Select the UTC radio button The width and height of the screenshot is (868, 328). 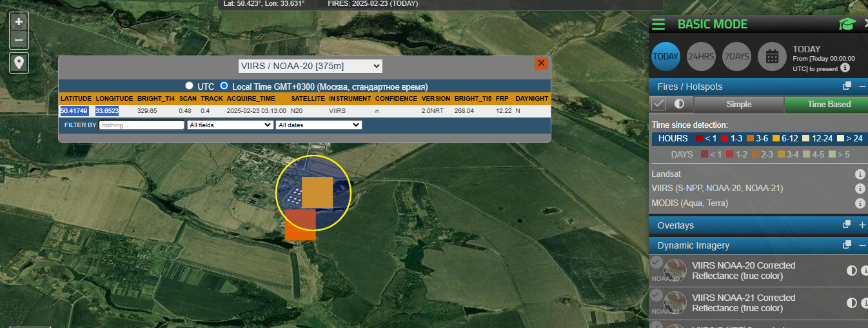point(189,85)
